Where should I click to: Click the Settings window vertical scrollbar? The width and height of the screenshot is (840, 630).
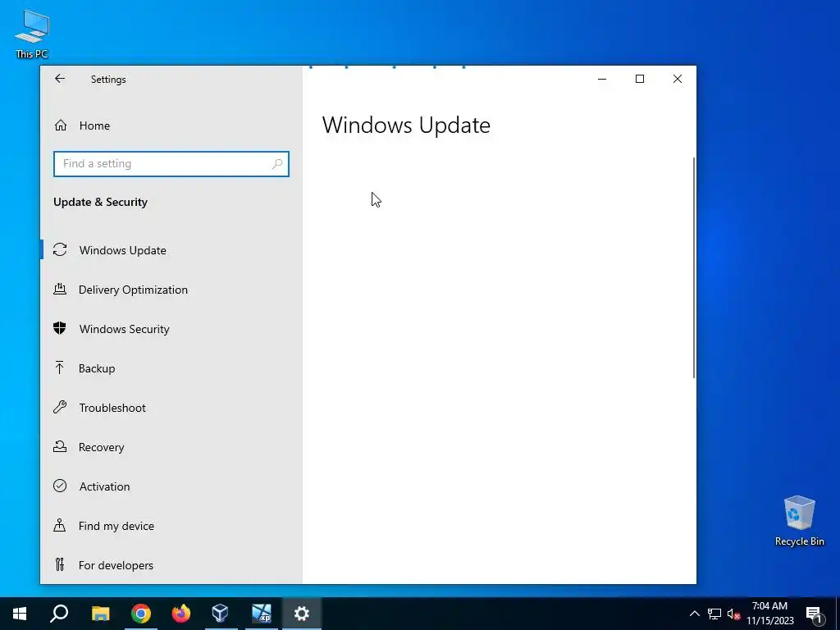694,268
